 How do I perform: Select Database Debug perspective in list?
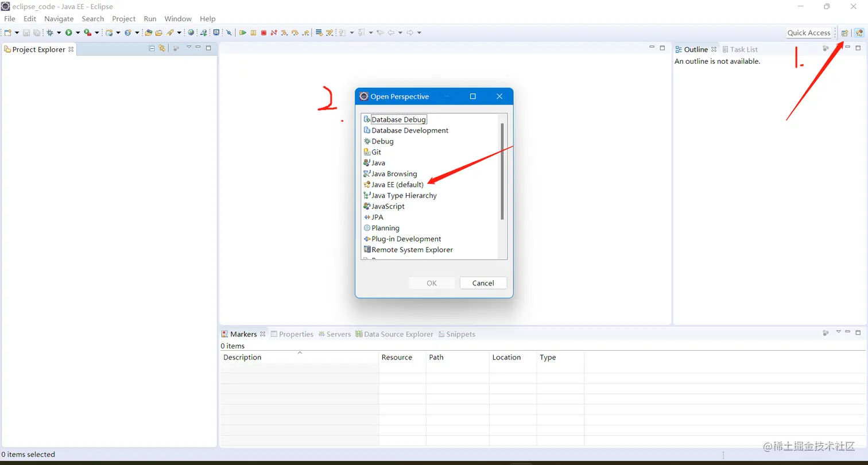click(395, 119)
